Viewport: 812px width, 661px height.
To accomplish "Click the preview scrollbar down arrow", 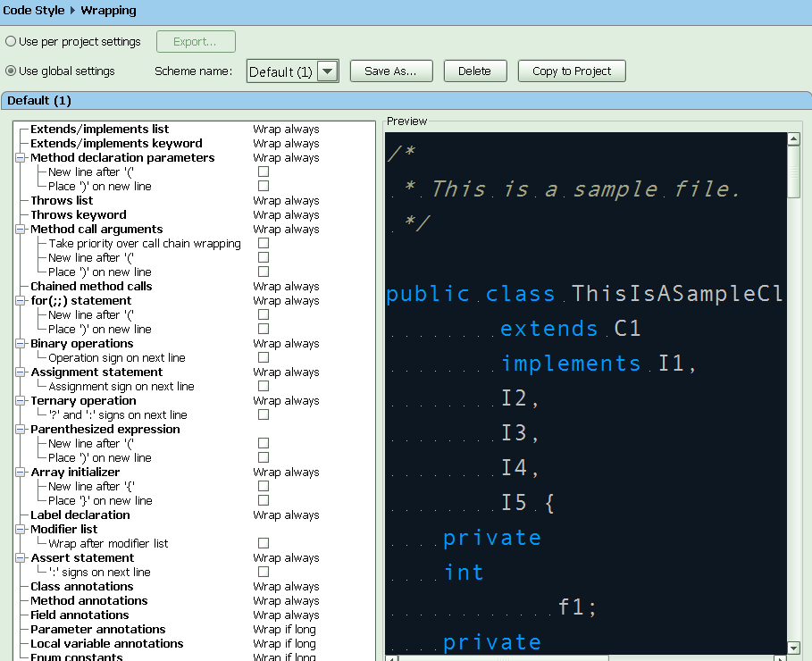I will point(795,648).
